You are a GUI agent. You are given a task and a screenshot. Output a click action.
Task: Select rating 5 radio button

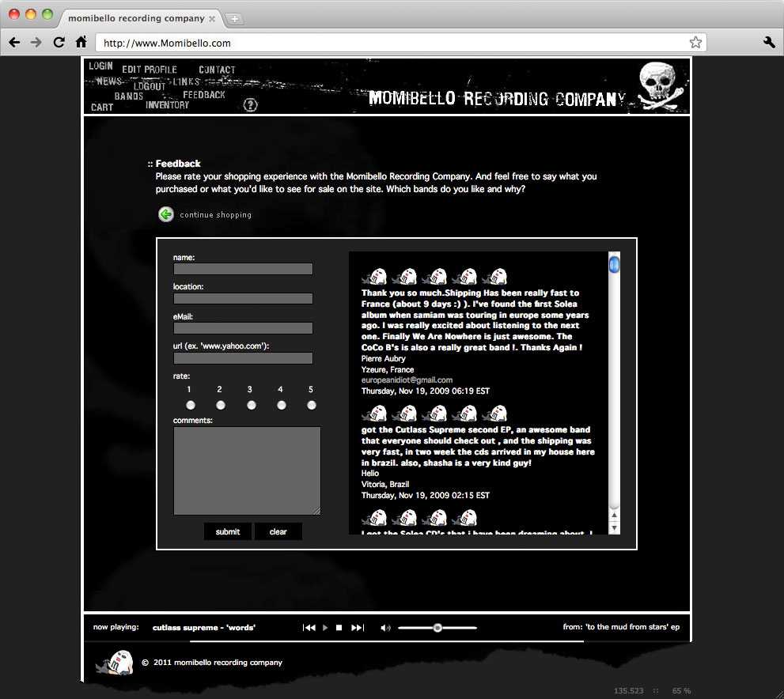[312, 405]
